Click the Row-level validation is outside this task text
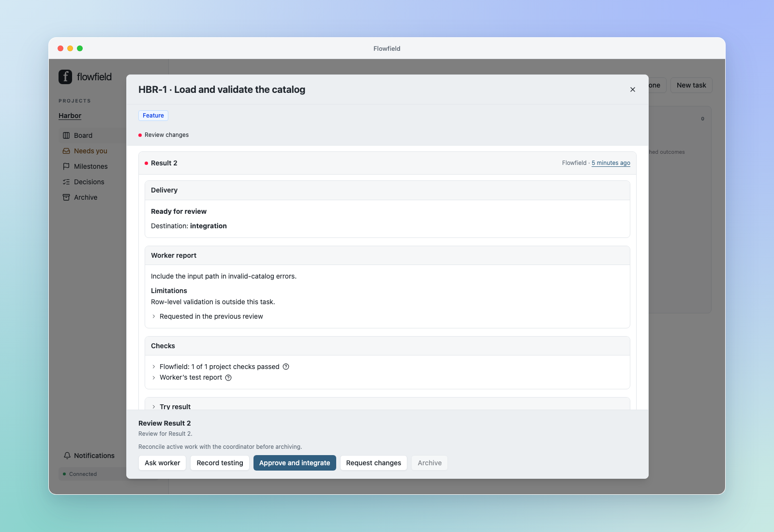This screenshot has width=774, height=532. tap(213, 302)
